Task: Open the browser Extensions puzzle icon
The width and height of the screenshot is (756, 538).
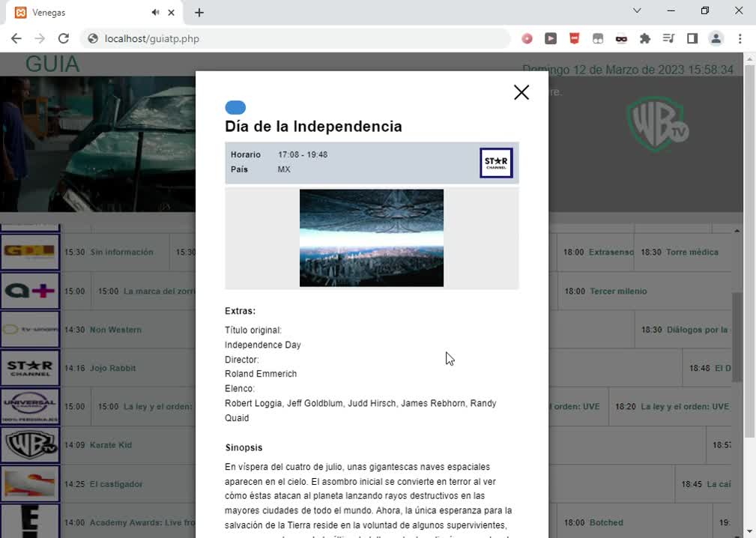Action: click(644, 37)
